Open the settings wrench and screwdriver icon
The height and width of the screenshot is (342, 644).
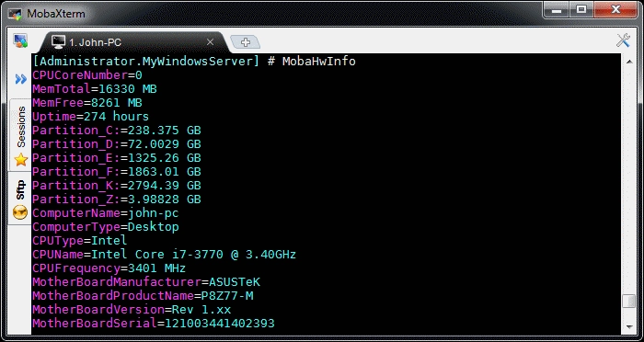coord(623,40)
